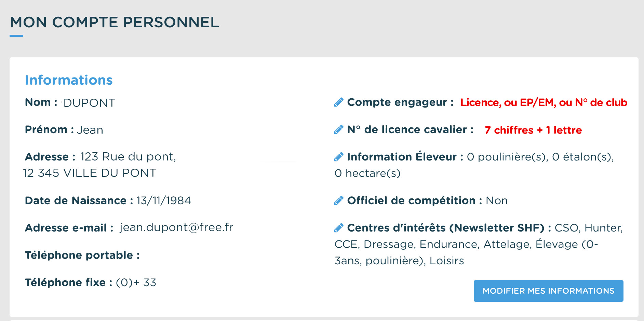Click the Information Éleveur edit pencil

(x=339, y=157)
